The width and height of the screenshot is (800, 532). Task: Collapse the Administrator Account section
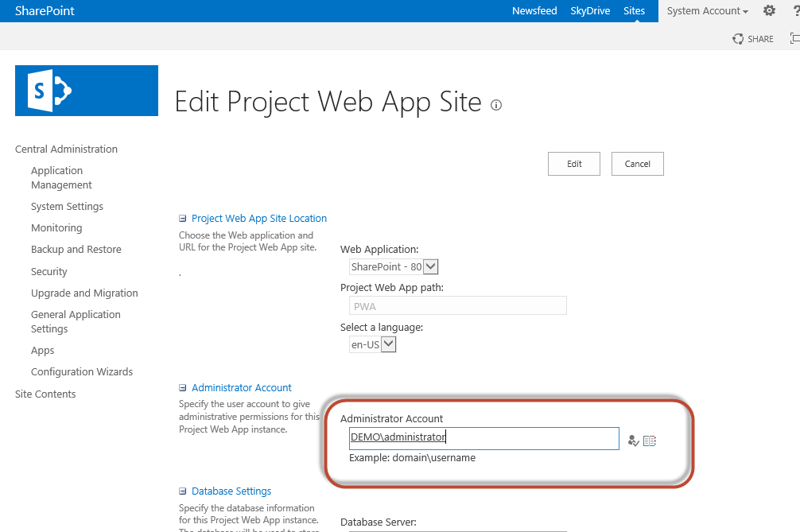pyautogui.click(x=182, y=387)
